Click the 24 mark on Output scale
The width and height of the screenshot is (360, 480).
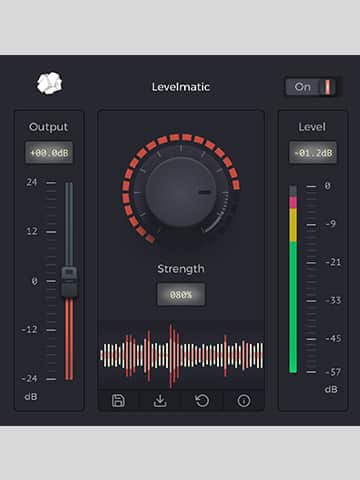point(32,182)
